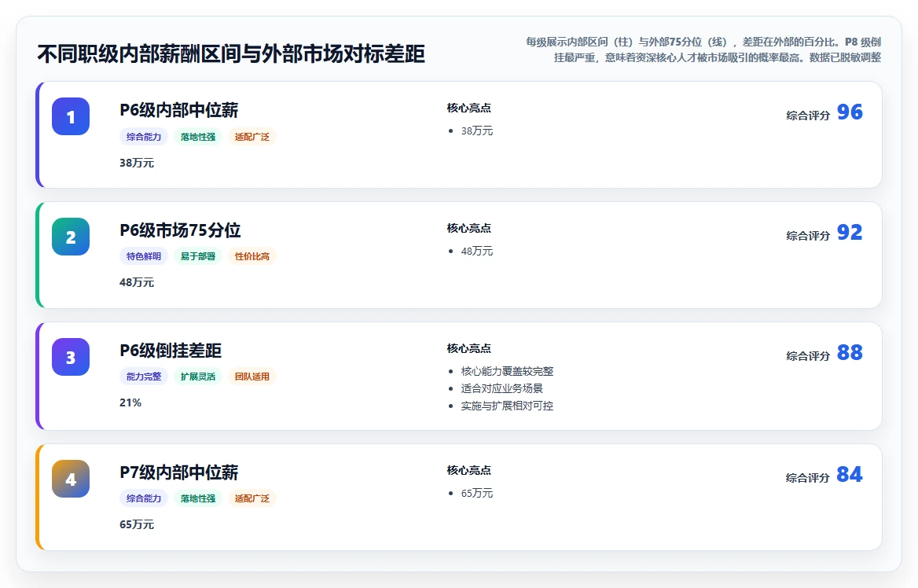Click the 48万元 highlight bullet
Viewport: 918px width, 588px height.
pyautogui.click(x=477, y=251)
